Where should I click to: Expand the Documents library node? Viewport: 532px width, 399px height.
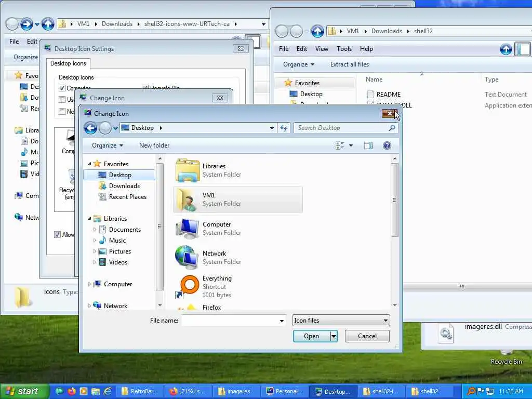click(95, 230)
